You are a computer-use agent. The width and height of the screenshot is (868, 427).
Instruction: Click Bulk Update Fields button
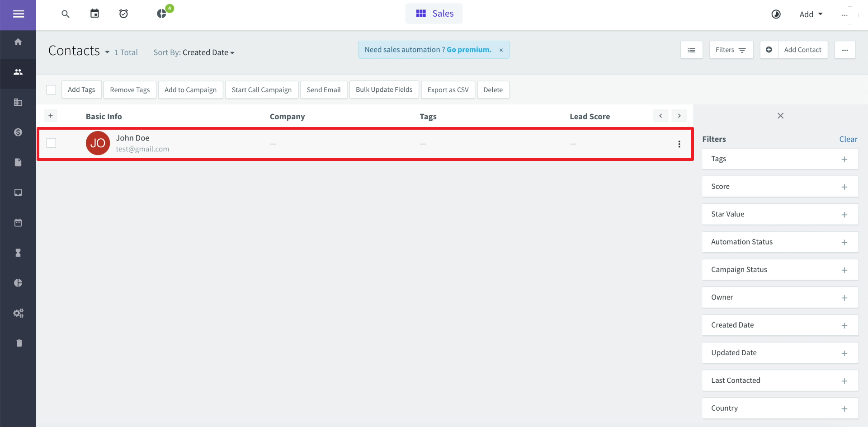pyautogui.click(x=384, y=90)
